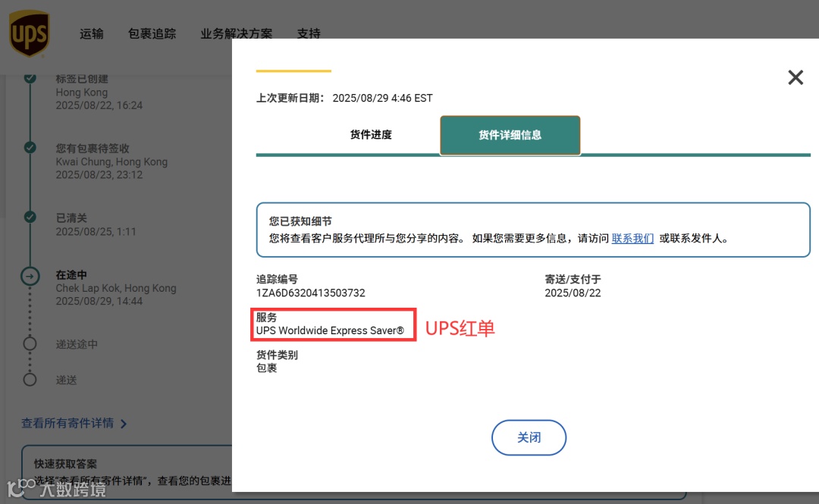819x504 pixels.
Task: Click the arrow status icon beside 在途中
Action: tap(30, 276)
